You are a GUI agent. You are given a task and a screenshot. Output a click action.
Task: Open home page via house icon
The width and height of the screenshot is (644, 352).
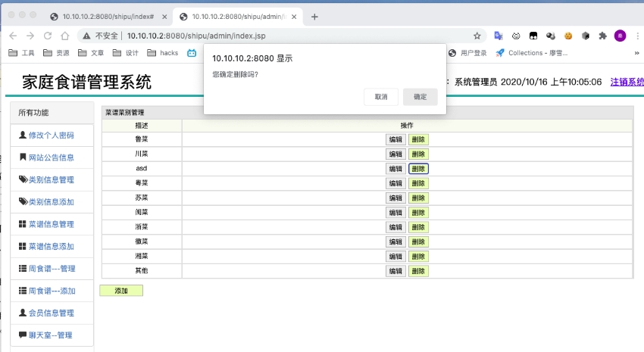tap(65, 36)
